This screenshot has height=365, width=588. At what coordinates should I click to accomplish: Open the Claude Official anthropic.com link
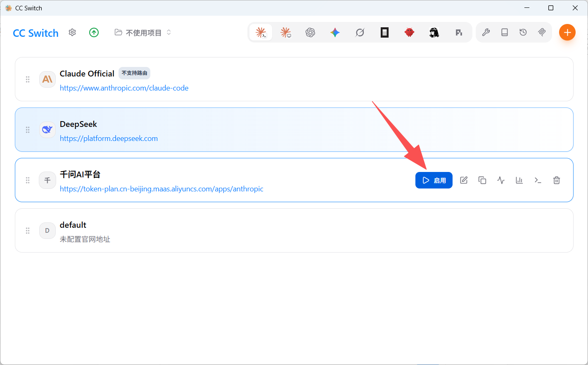[124, 88]
